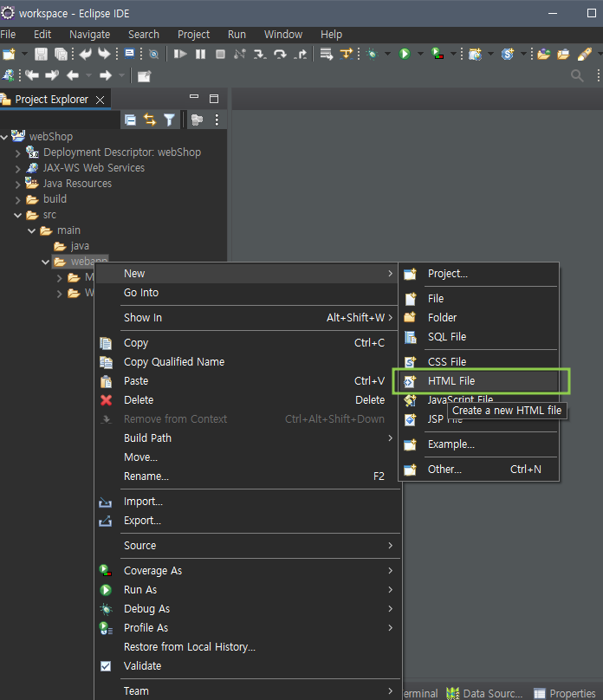The width and height of the screenshot is (603, 700).
Task: Collapse the webShop project node
Action: [x=4, y=137]
